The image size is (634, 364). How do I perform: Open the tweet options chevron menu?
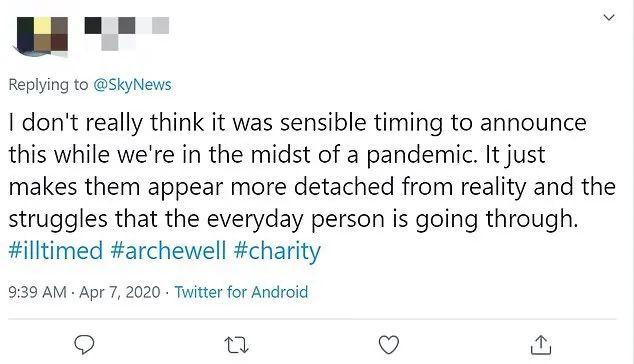click(x=609, y=17)
